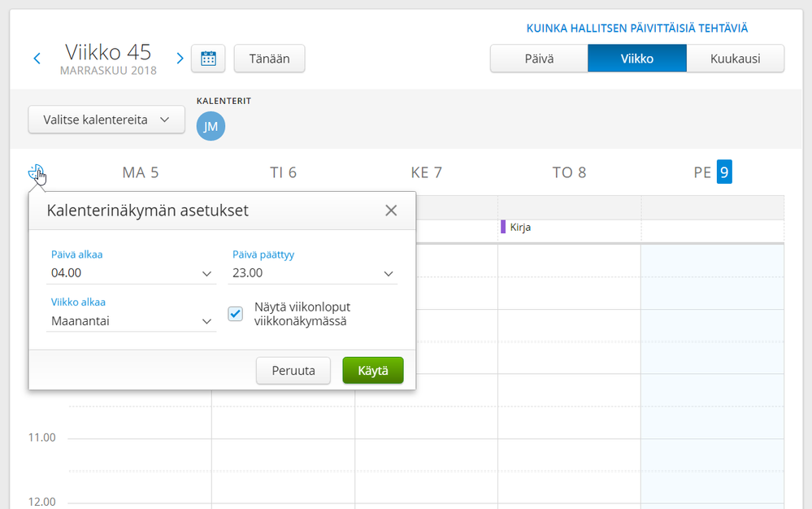Select the Viikko view tab
812x509 pixels.
(x=637, y=59)
